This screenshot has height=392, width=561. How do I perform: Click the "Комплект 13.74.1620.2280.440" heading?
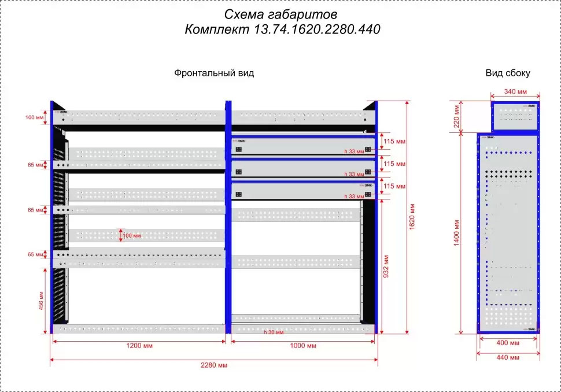pyautogui.click(x=282, y=29)
